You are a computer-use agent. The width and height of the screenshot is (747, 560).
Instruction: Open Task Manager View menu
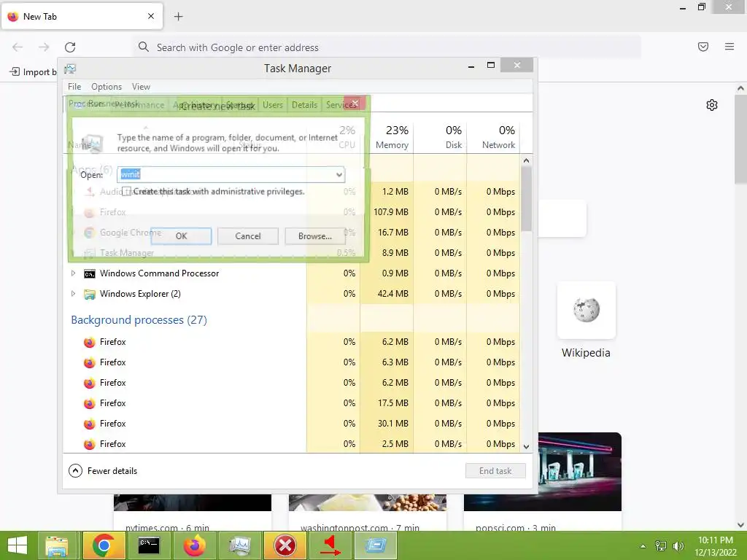141,87
